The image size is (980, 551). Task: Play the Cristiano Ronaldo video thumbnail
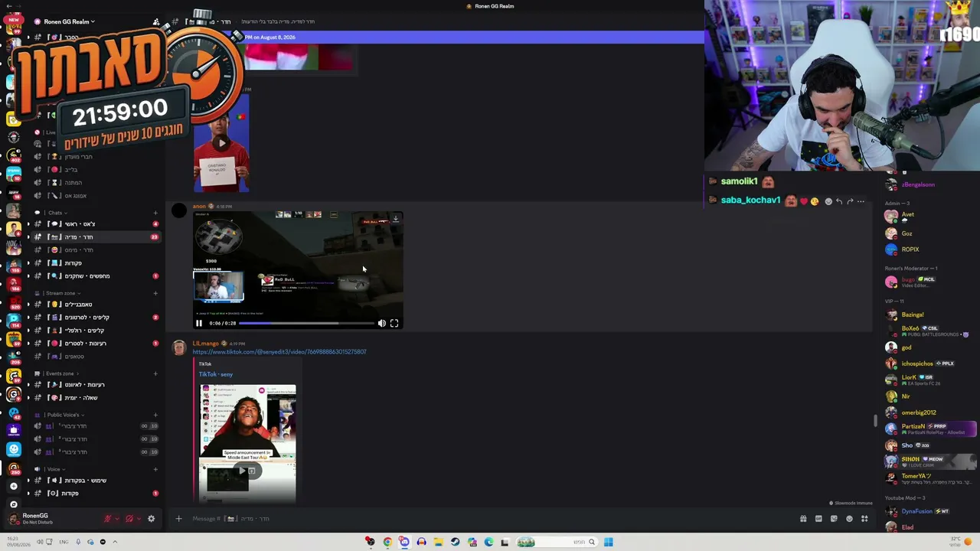(x=221, y=142)
